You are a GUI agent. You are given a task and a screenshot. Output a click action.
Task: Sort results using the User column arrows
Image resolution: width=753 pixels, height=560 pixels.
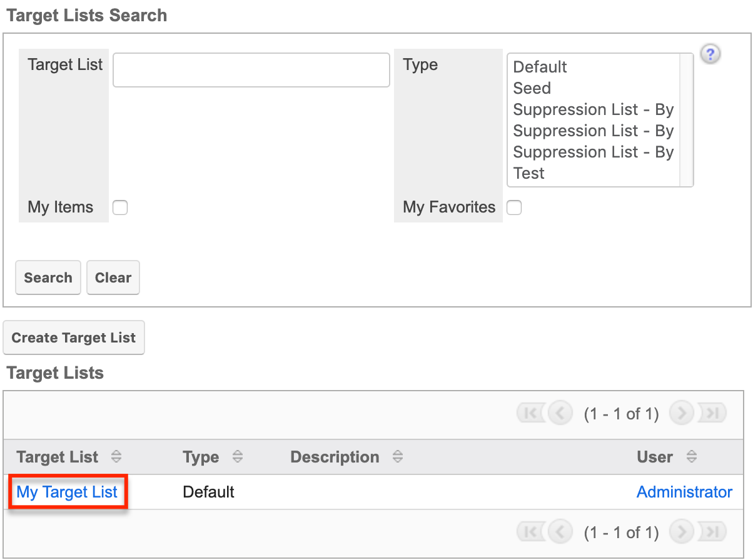pos(692,457)
